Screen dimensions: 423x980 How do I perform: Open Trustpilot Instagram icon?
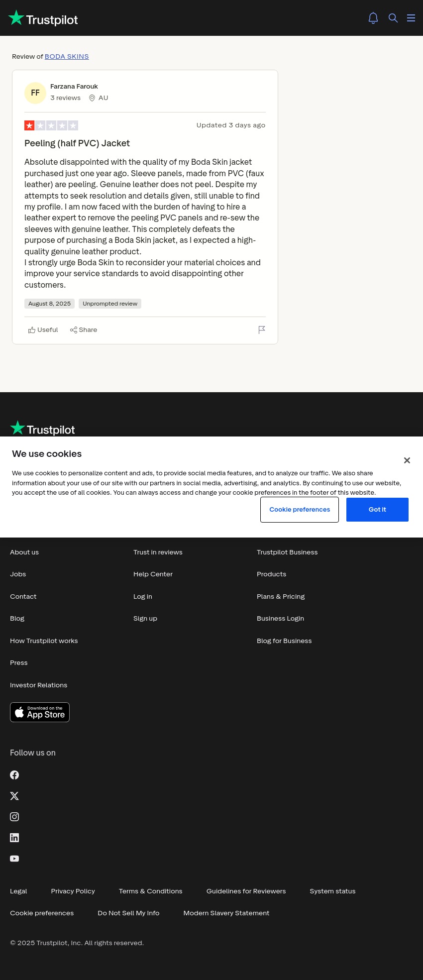[x=14, y=817]
